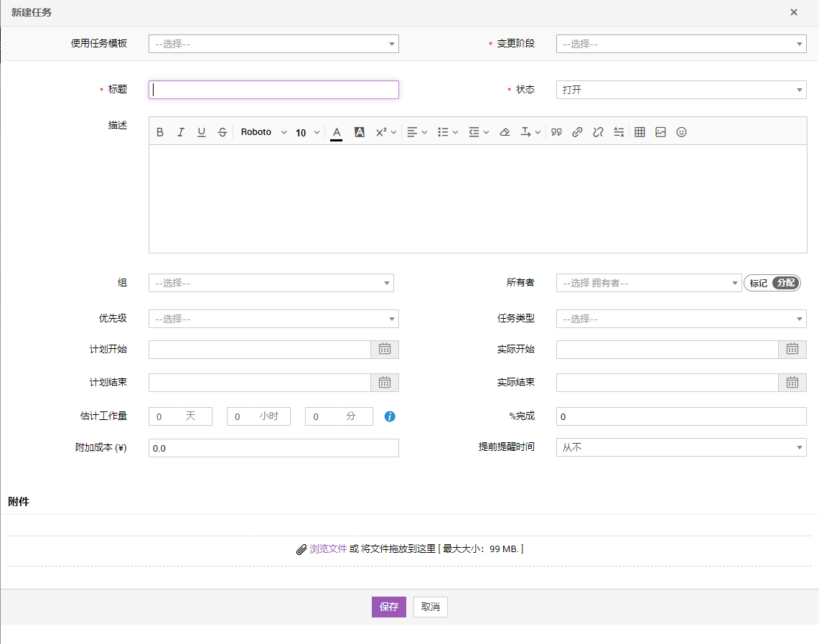Expand the 优先级 dropdown list
Viewport: 819px width, 644px height.
pyautogui.click(x=273, y=319)
